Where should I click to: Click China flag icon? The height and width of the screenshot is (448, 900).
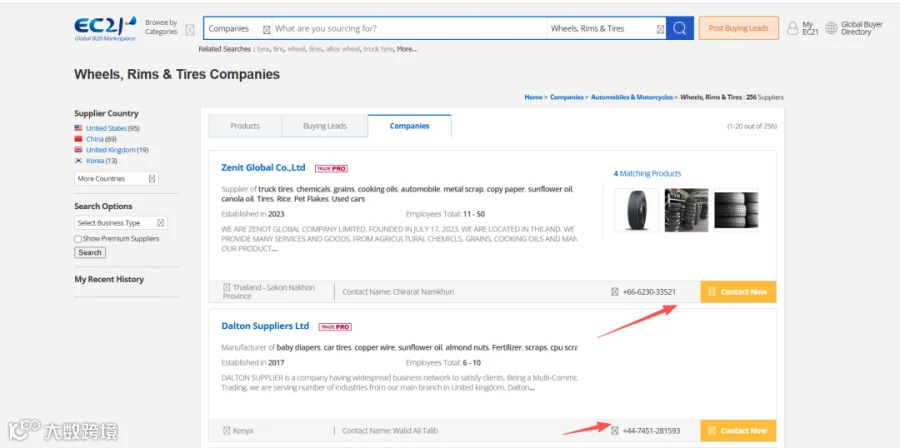78,139
